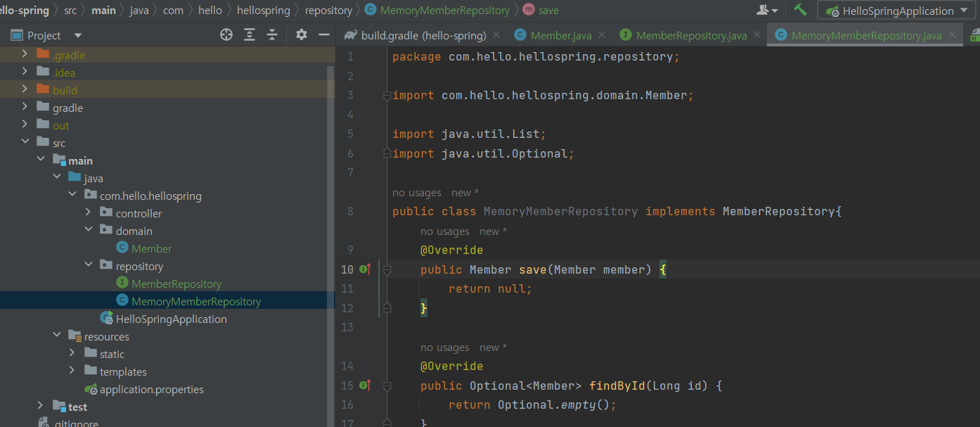This screenshot has width=980, height=427.
Task: Expand the gradle folder
Action: (x=25, y=107)
